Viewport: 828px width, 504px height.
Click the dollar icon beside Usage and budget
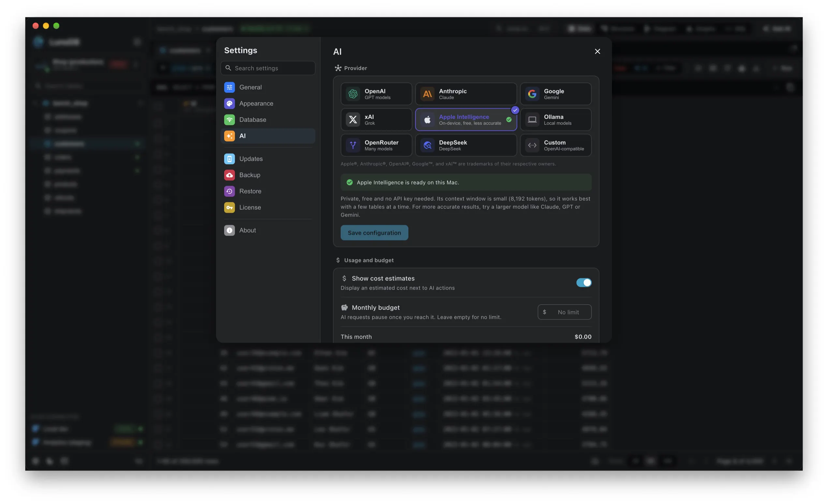point(338,260)
